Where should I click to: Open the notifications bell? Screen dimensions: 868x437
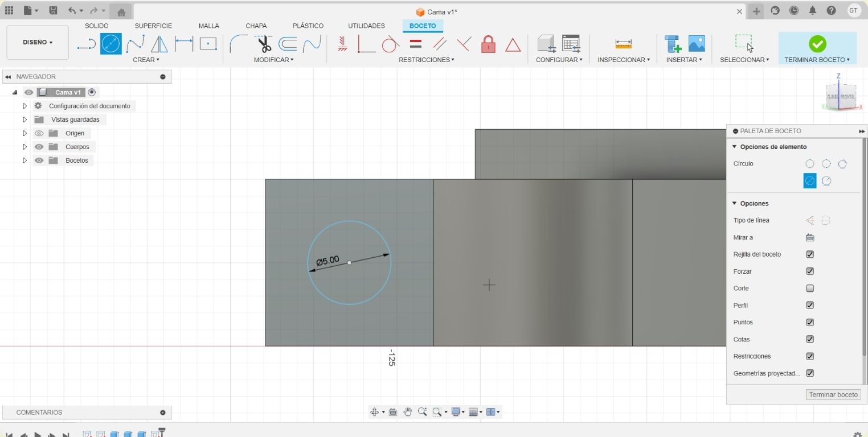pos(813,10)
